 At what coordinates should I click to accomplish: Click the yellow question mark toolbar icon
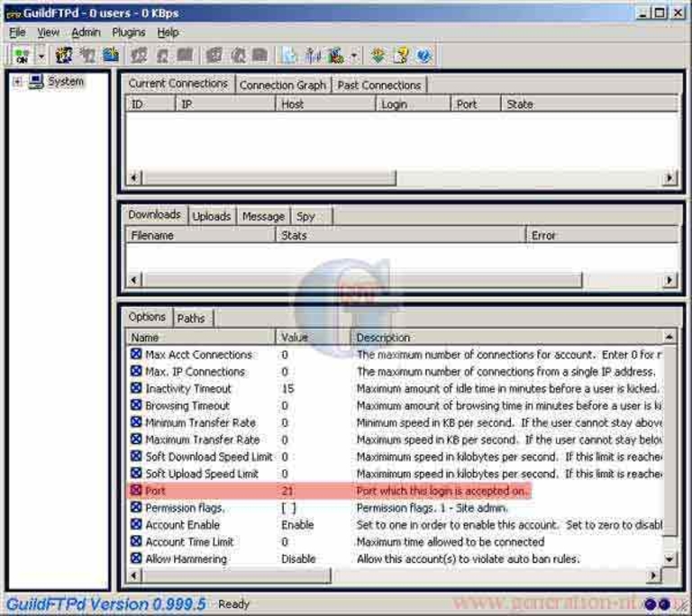tap(401, 56)
